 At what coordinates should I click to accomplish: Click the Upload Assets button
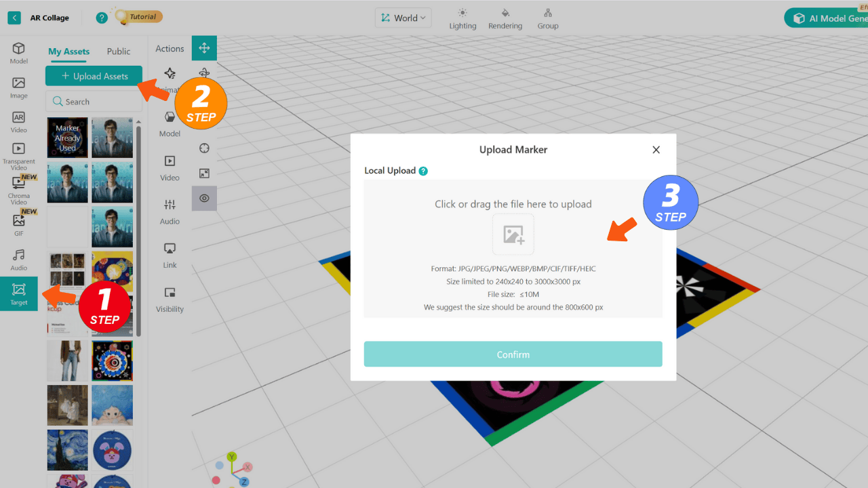pos(94,76)
